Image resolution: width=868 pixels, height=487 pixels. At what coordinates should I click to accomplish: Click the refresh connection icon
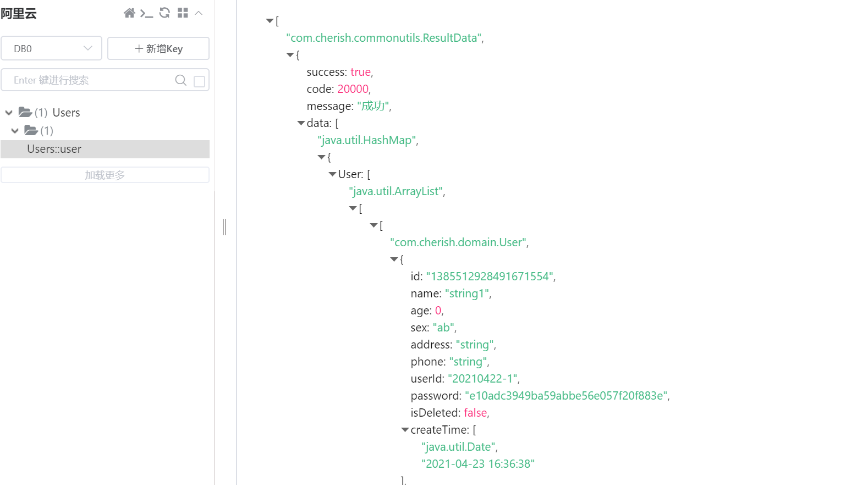(164, 13)
